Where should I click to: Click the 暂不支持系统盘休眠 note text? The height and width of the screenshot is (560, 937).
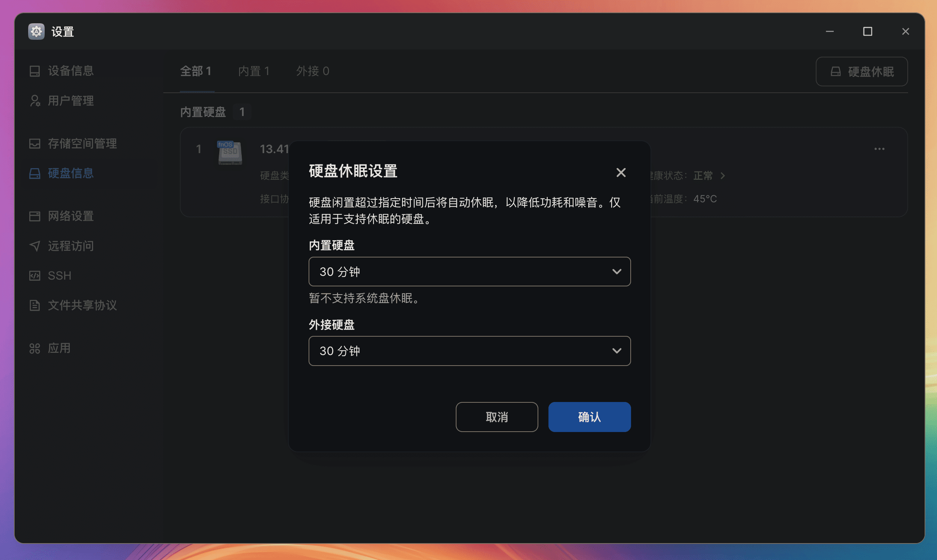tap(364, 298)
